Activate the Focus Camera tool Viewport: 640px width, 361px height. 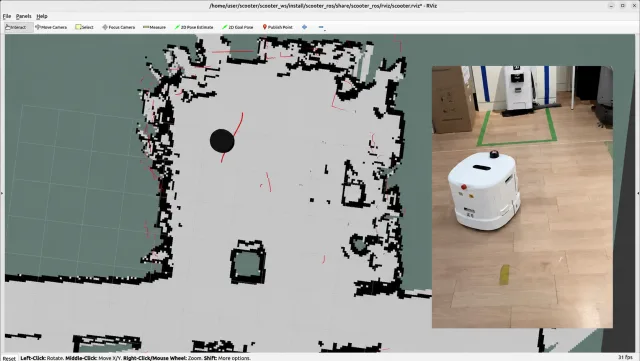118,27
